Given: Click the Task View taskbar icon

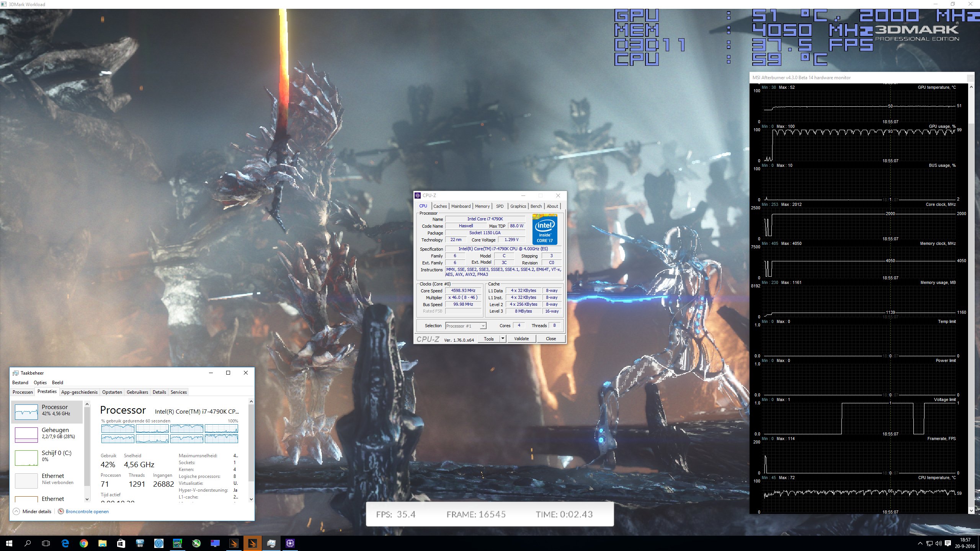Looking at the screenshot, I should pyautogui.click(x=46, y=543).
